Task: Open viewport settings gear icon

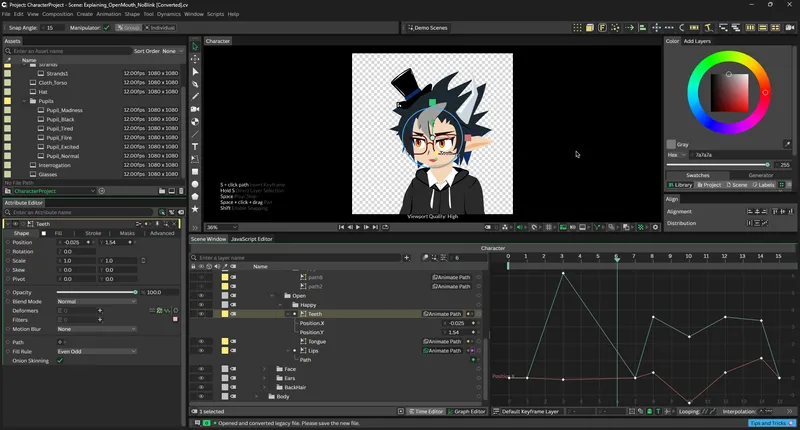Action: 655,227
